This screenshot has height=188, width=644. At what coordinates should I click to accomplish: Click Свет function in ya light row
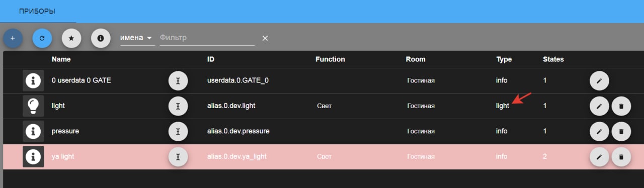[x=325, y=157]
